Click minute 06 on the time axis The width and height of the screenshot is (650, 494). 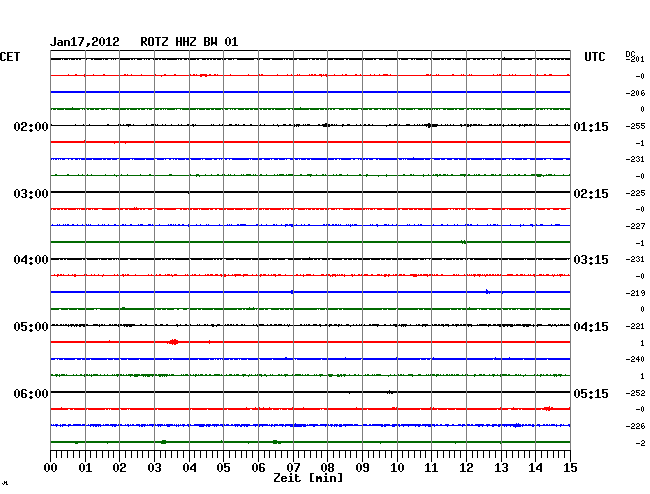258,468
